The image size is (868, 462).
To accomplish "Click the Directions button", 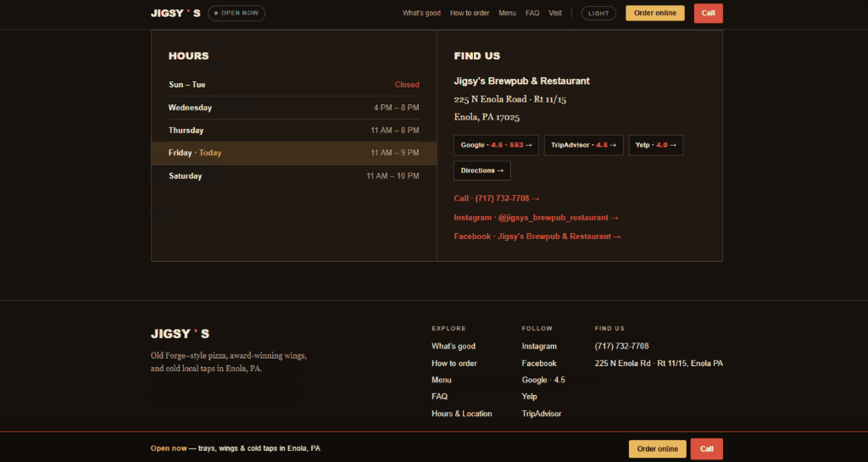I will (x=482, y=170).
